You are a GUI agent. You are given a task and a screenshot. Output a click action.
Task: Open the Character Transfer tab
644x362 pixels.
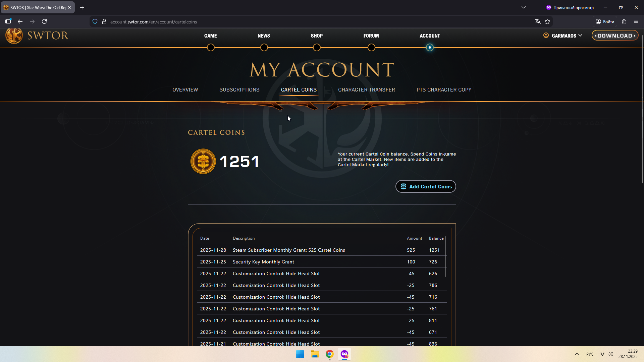[x=366, y=90]
